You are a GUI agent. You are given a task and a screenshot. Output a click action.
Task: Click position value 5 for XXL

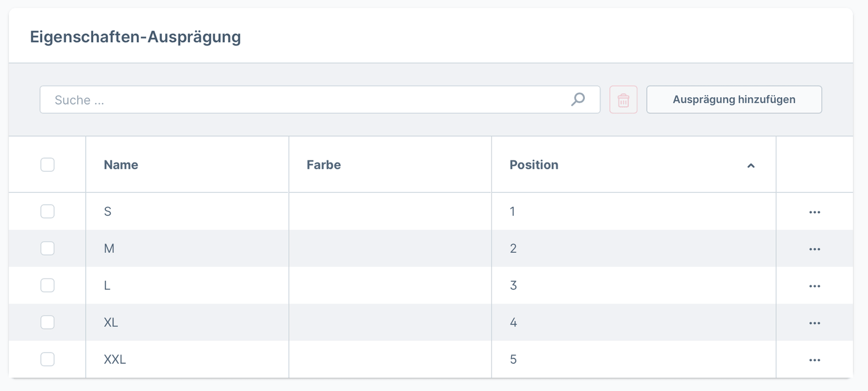tap(513, 360)
